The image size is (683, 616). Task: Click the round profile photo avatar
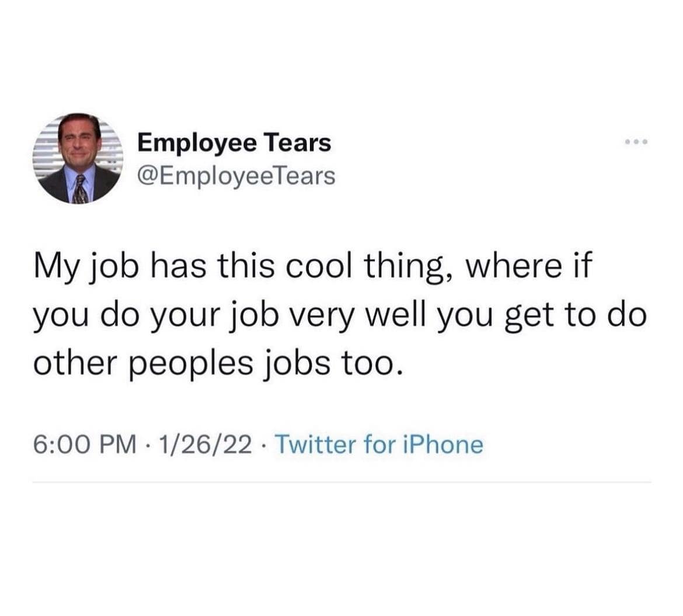[79, 158]
